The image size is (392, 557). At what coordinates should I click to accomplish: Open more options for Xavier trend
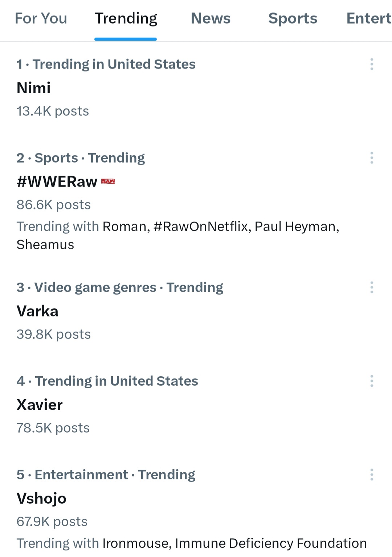[372, 381]
